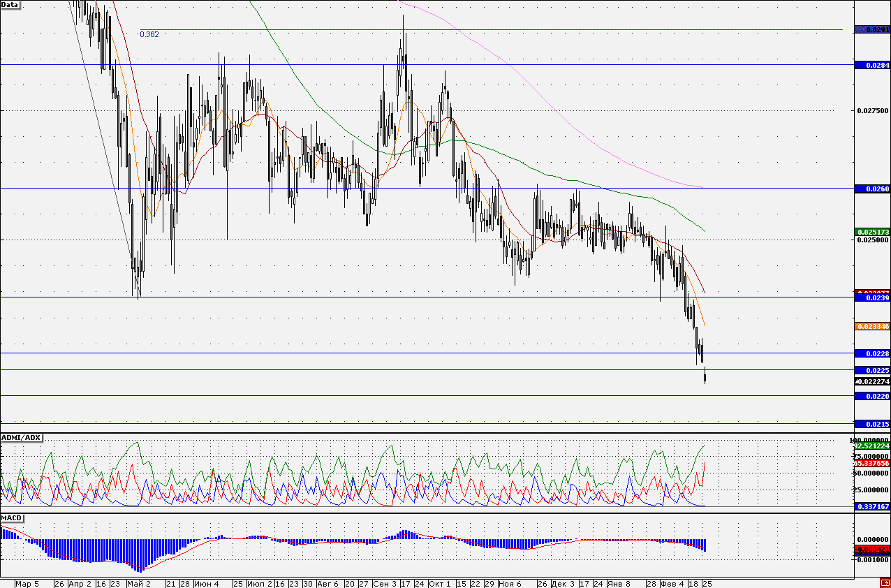This screenshot has height=588, width=891.
Task: Click the orange 0.023346 moving average tag
Action: (x=872, y=326)
